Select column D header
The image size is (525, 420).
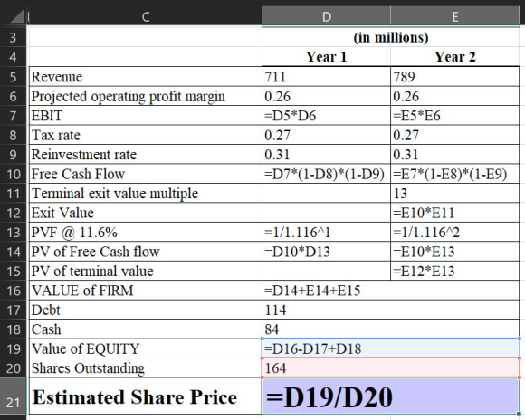(x=326, y=16)
